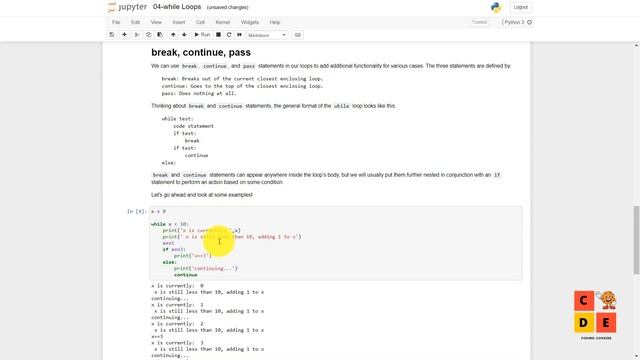Click the Python 3 kernel name
The height and width of the screenshot is (360, 640).
[514, 22]
